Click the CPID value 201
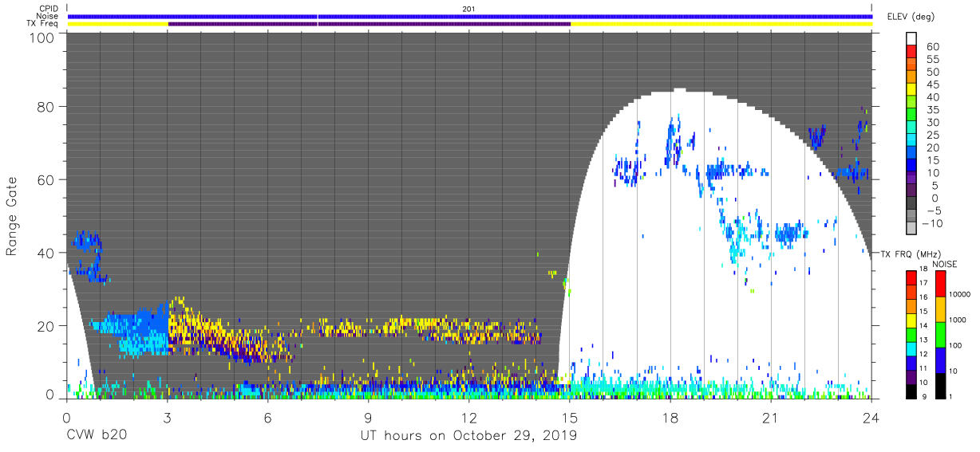 click(468, 8)
